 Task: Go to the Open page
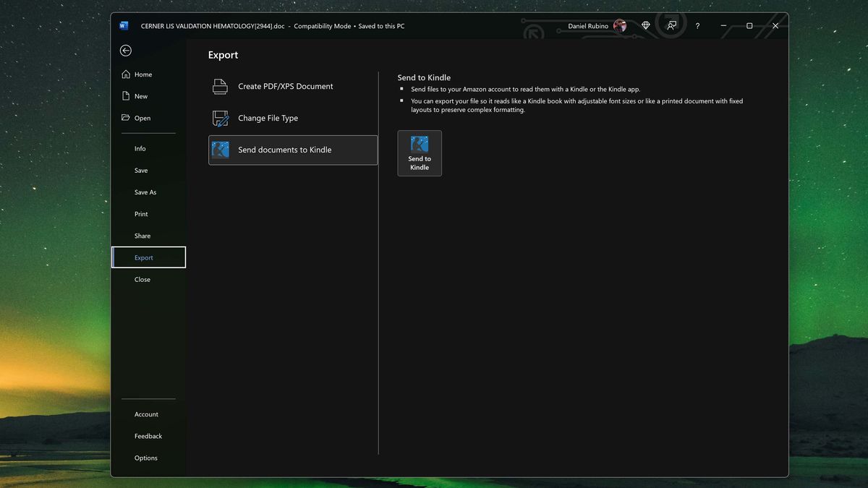click(x=140, y=118)
